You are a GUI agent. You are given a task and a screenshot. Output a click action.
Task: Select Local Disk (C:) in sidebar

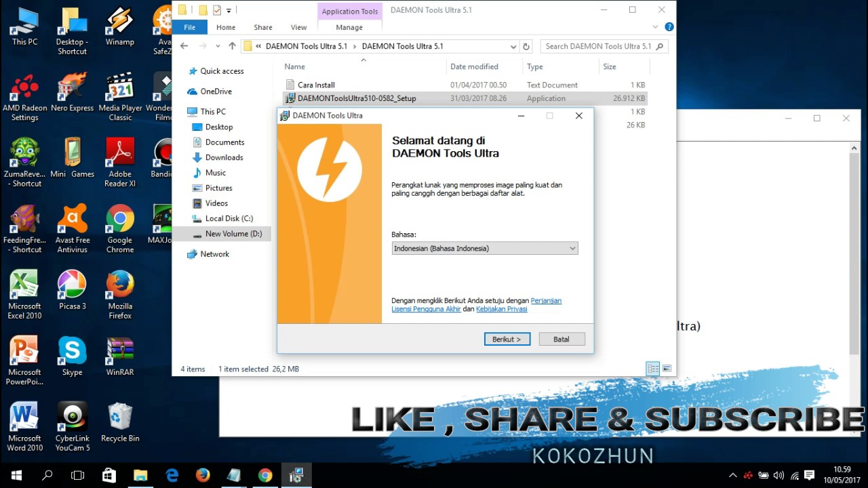(229, 218)
